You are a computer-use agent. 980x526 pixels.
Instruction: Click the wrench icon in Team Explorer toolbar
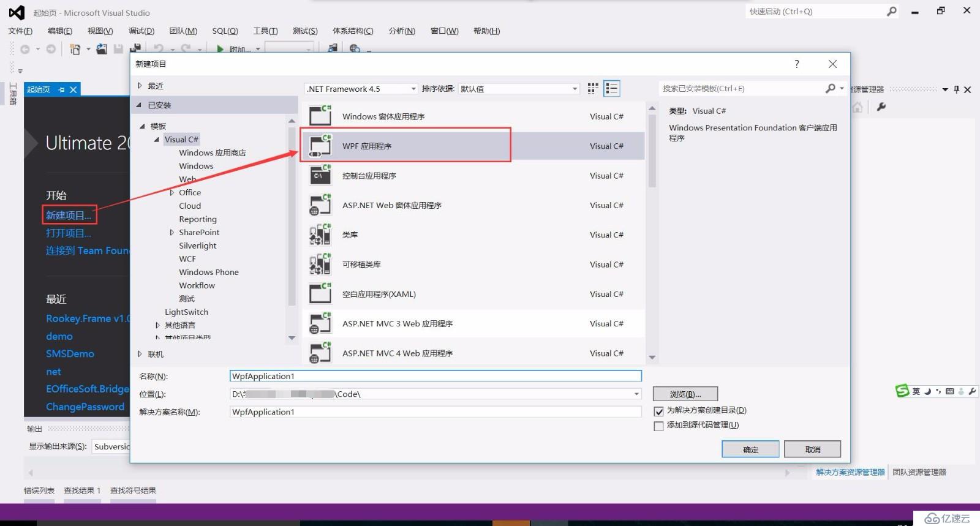[x=881, y=107]
